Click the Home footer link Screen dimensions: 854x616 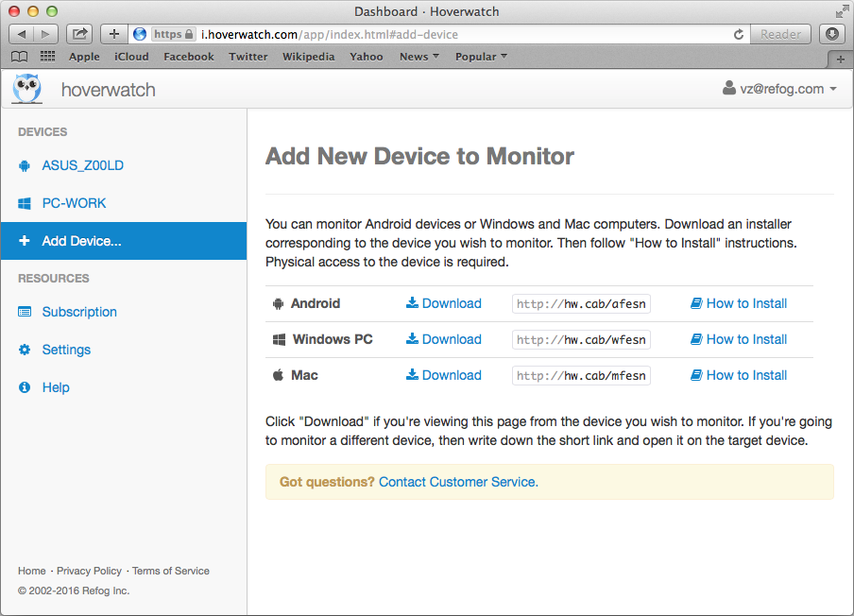pos(31,571)
